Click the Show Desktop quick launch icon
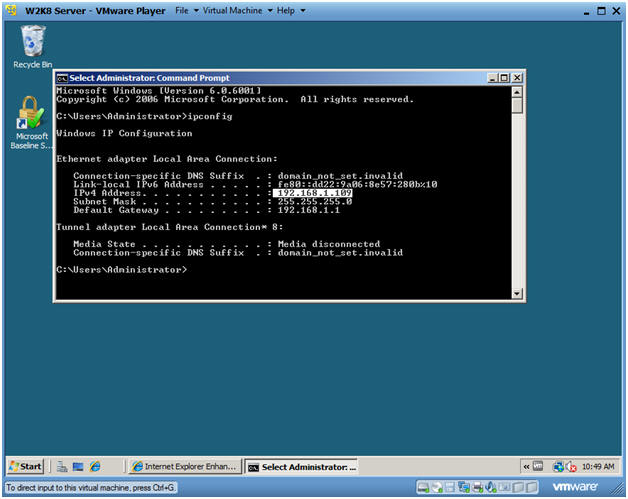 tap(78, 467)
